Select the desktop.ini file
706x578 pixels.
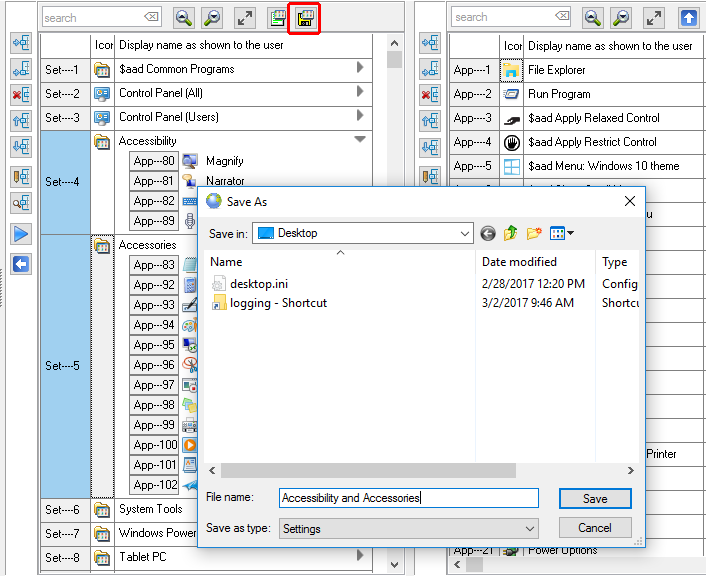pyautogui.click(x=258, y=284)
